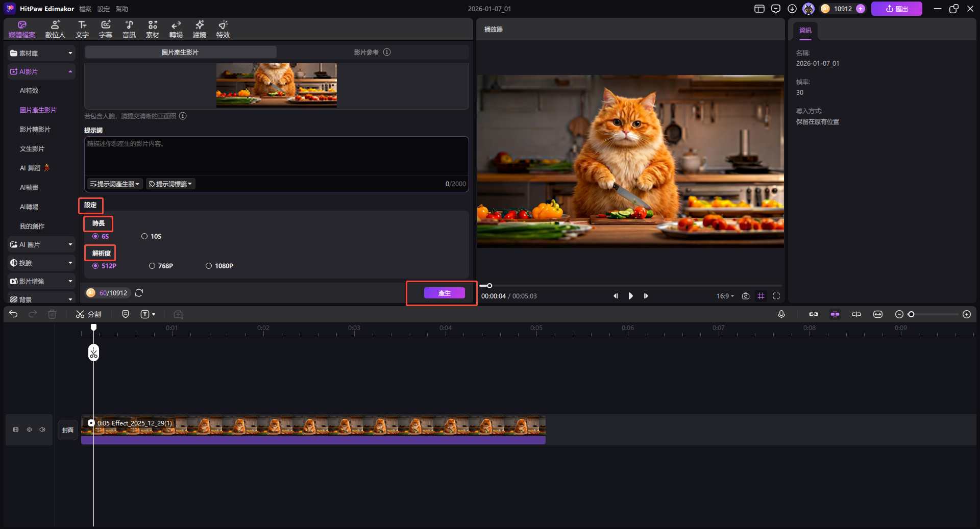The image size is (980, 529).
Task: Enter fullscreen preview mode
Action: coord(776,296)
